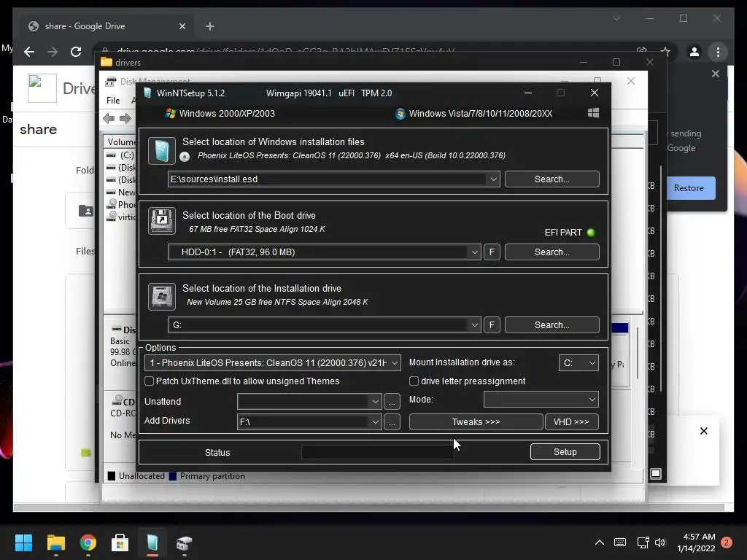Close the share - Google Drive tab
747x560 pixels.
pyautogui.click(x=182, y=26)
